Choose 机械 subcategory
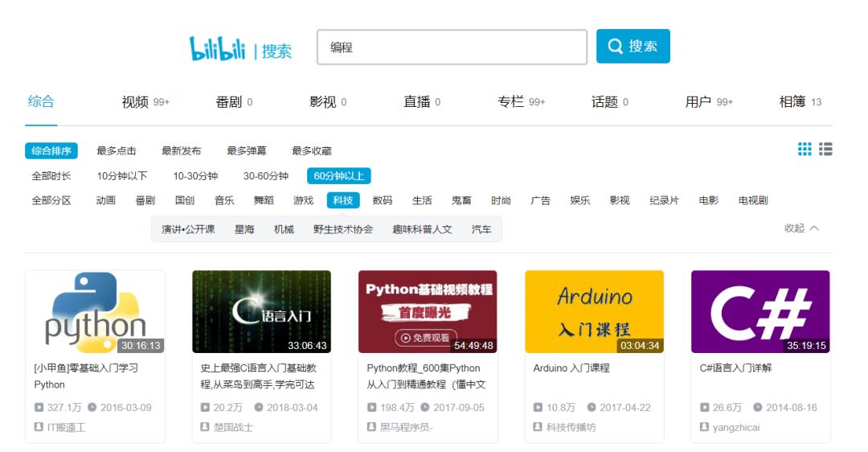The image size is (868, 452). coord(284,228)
